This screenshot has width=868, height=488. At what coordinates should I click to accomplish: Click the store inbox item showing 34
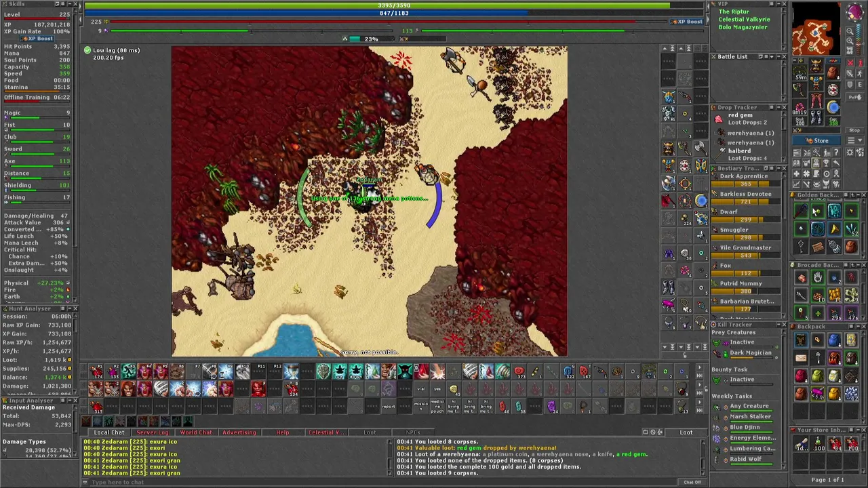click(835, 444)
